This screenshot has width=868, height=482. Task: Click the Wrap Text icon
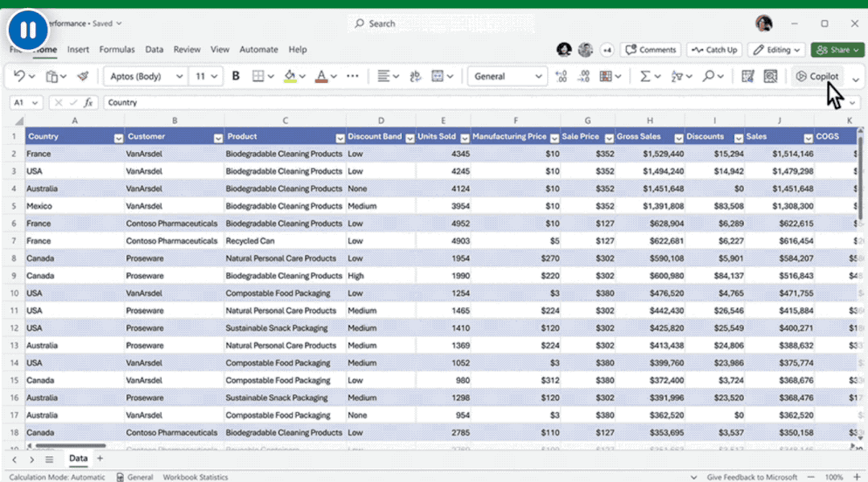[415, 76]
